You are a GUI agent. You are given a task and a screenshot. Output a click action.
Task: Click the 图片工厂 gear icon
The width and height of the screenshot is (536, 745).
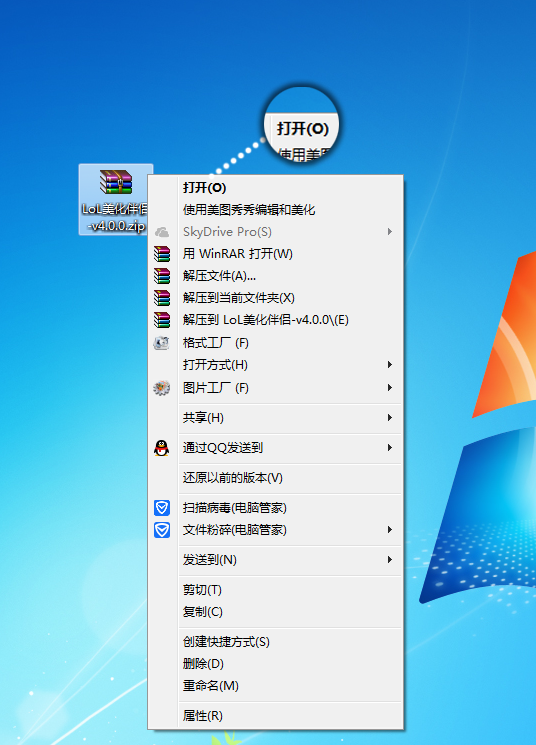point(162,388)
